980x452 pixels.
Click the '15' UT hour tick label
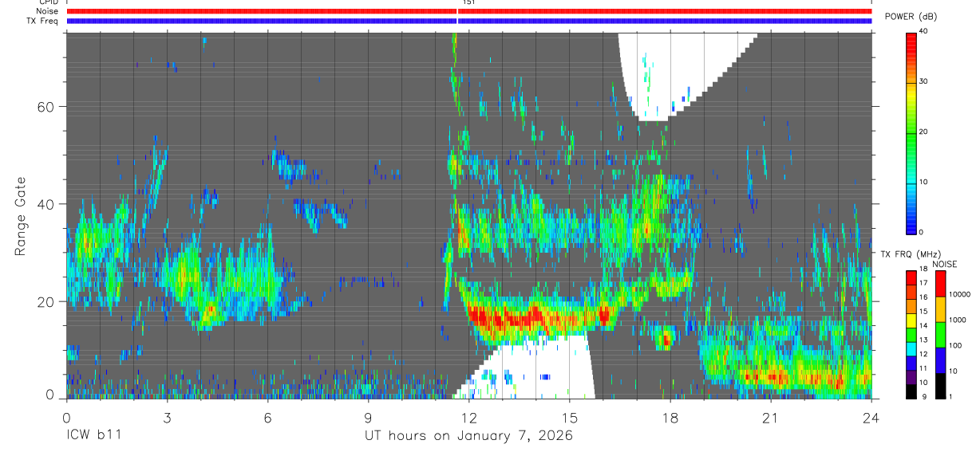click(570, 417)
